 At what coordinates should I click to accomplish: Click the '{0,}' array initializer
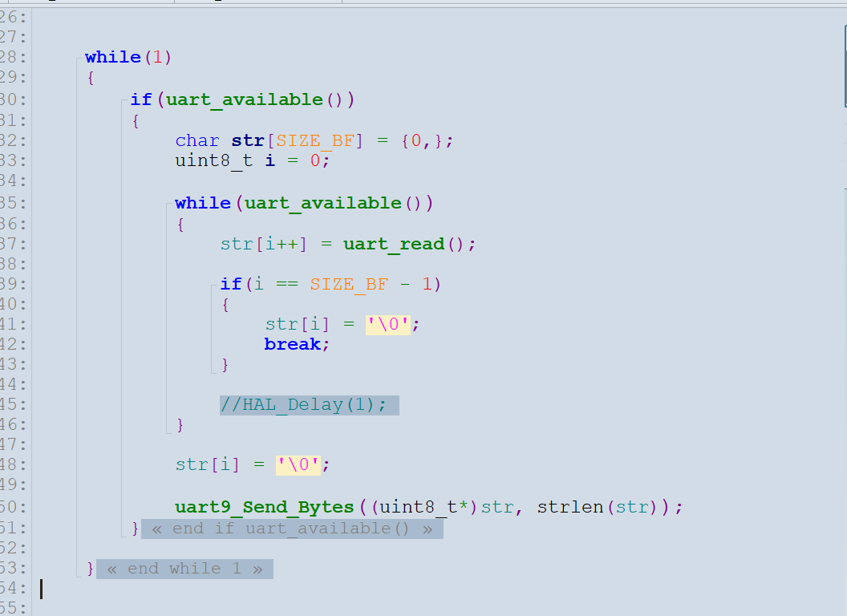(422, 140)
